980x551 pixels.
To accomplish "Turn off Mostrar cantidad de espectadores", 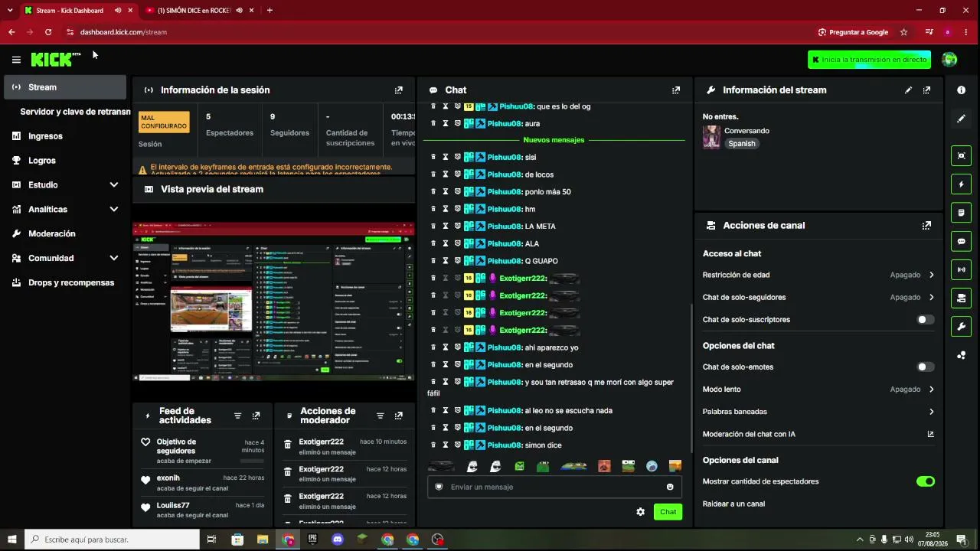I will 926,481.
